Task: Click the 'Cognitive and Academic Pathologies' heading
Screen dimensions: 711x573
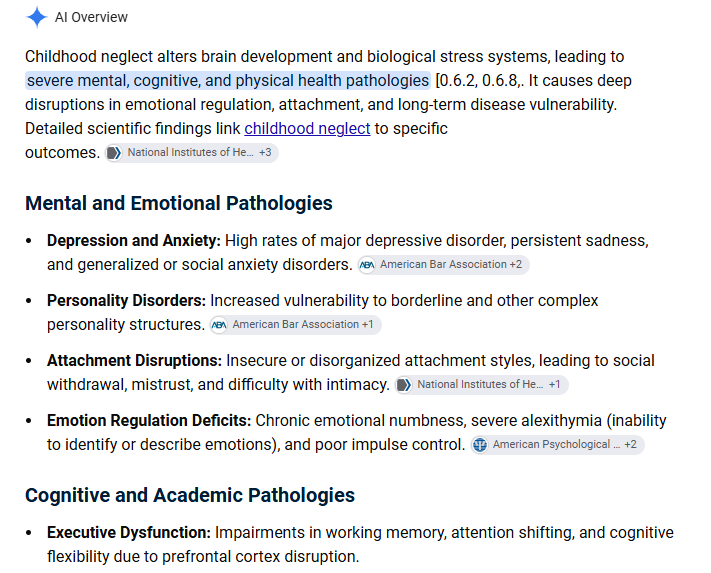Action: [x=190, y=495]
